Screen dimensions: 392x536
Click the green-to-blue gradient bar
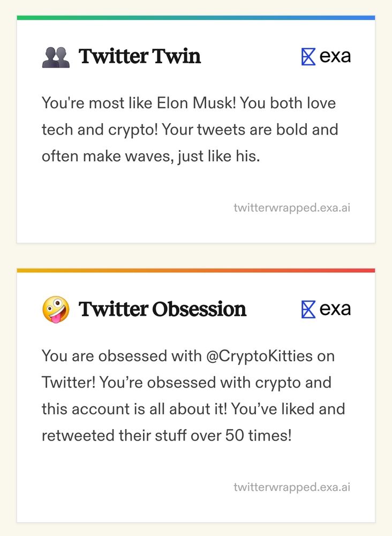[196, 18]
